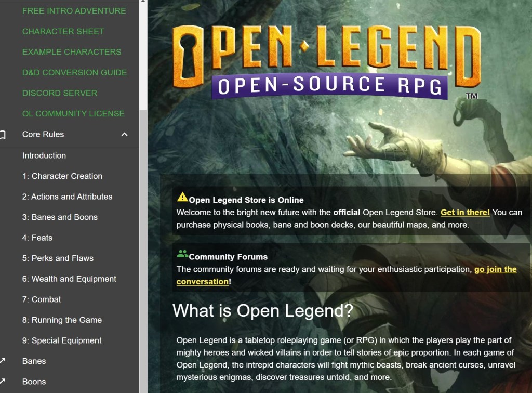
Task: Click the book icon beside Core Rules
Action: coord(3,135)
